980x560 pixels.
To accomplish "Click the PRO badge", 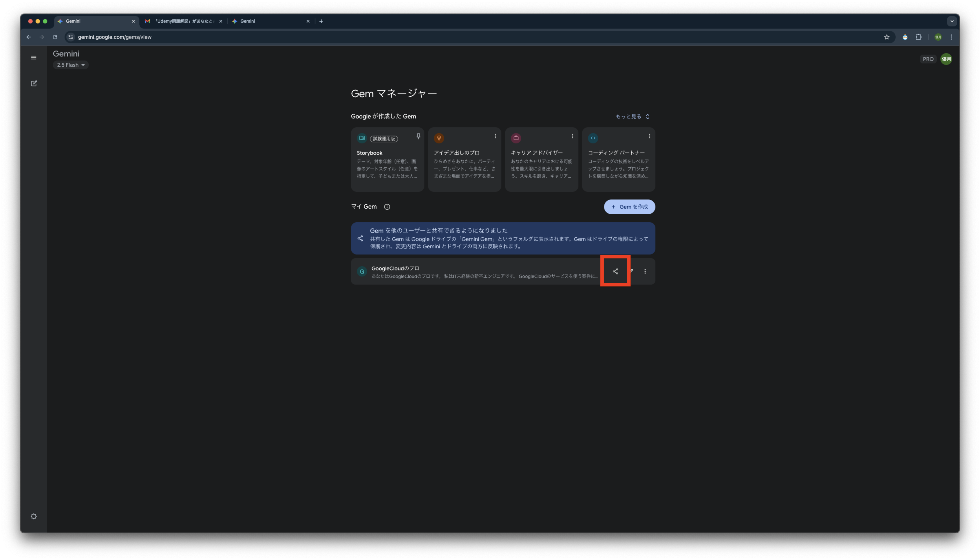I will coord(928,59).
